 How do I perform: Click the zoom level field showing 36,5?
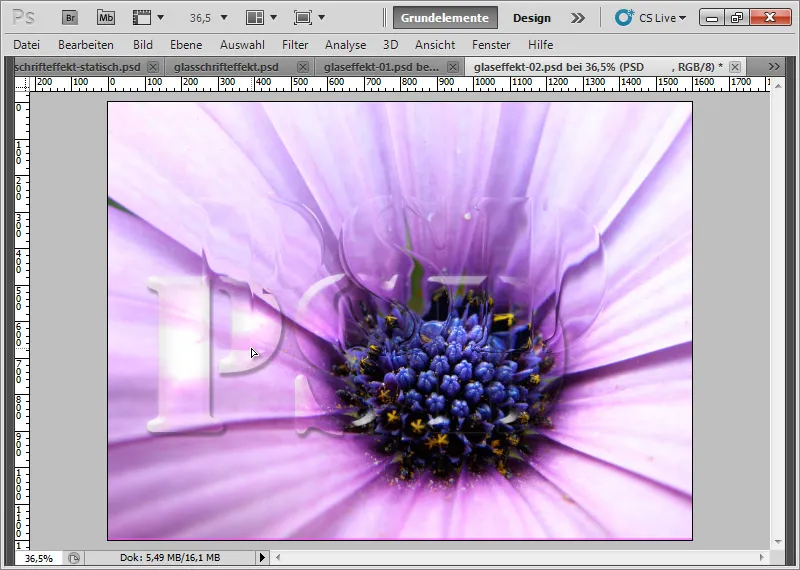pos(200,18)
